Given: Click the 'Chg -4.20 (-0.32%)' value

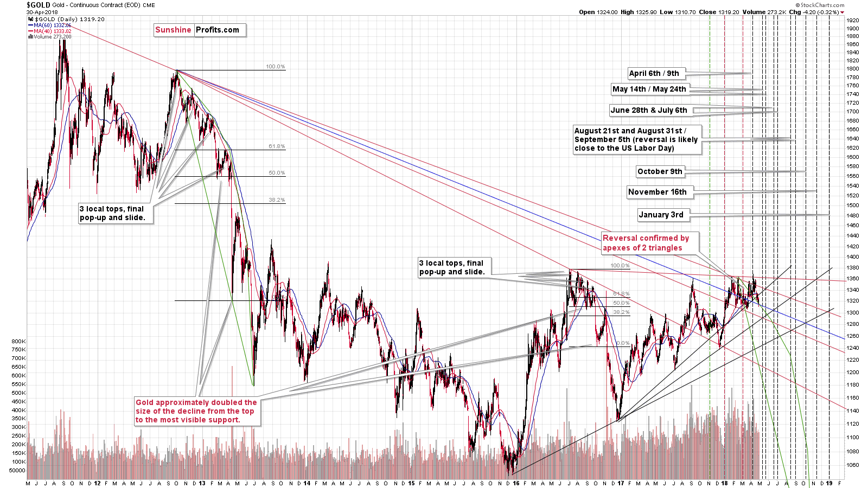Looking at the screenshot, I should (x=814, y=12).
